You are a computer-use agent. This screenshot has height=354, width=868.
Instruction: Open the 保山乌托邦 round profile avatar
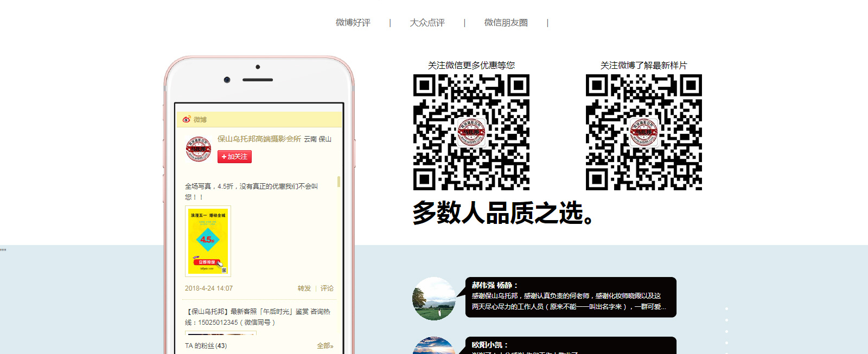(x=199, y=149)
